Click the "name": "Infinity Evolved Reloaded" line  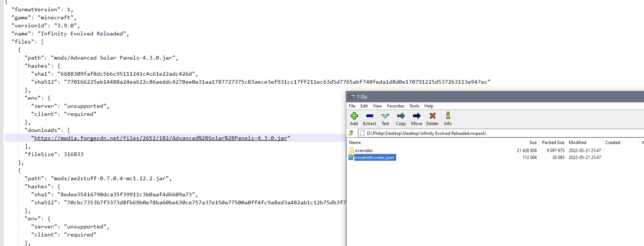point(70,34)
